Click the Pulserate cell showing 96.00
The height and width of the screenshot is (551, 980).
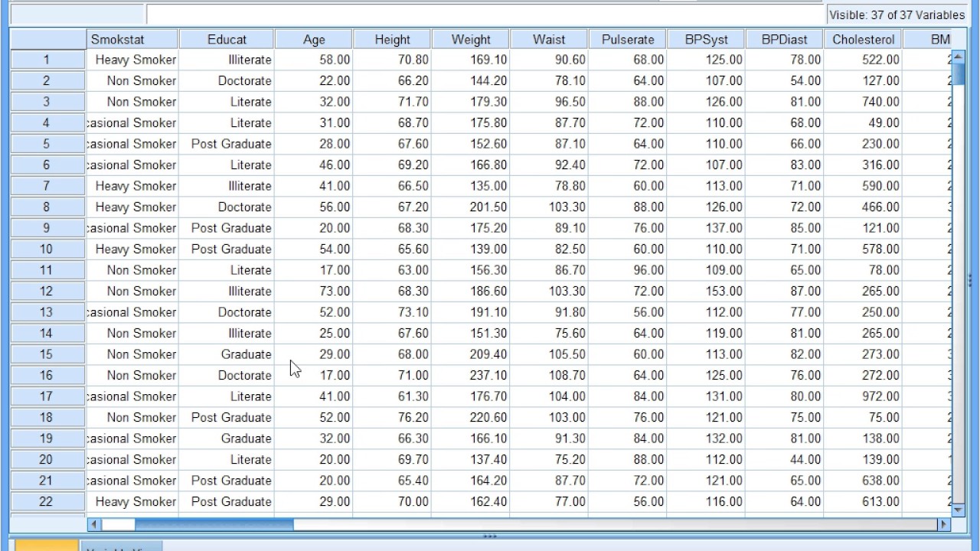point(628,270)
